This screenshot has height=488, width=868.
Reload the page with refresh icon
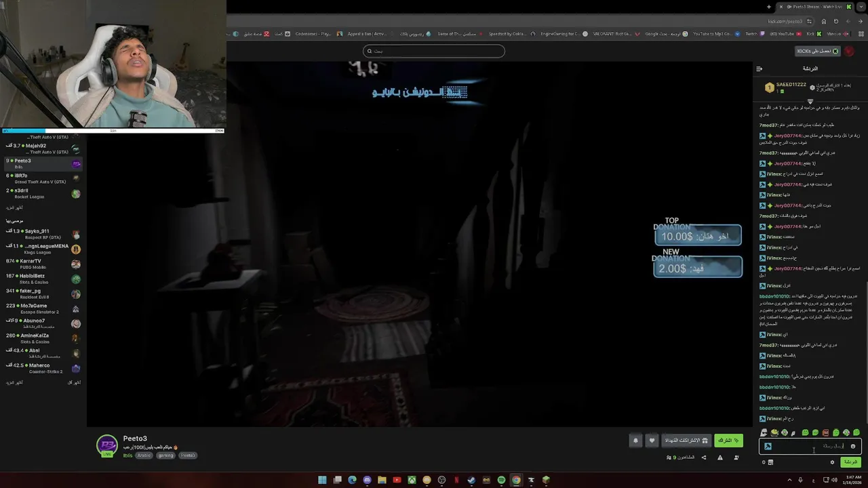coord(836,22)
